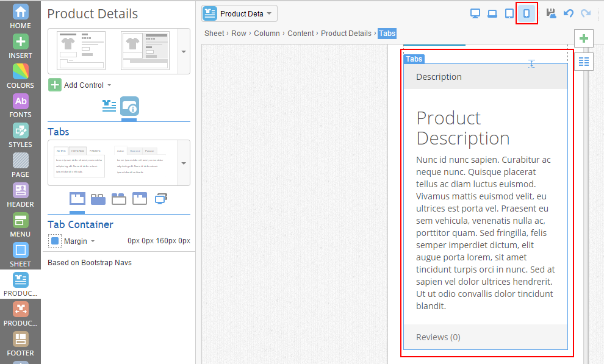Open the FOOTER panel

[x=20, y=344]
